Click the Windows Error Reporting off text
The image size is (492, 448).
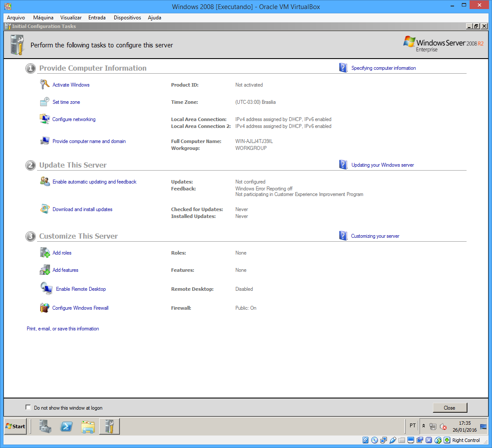tap(263, 188)
